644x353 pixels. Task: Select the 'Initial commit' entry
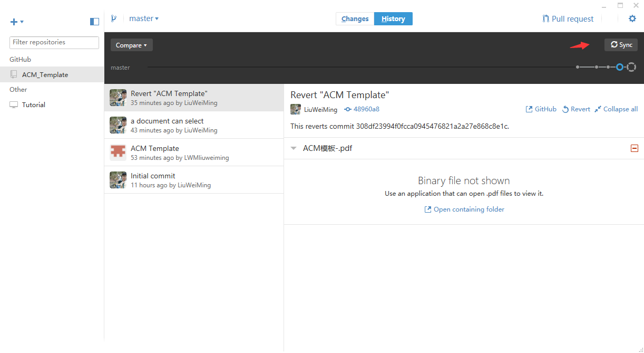[194, 180]
